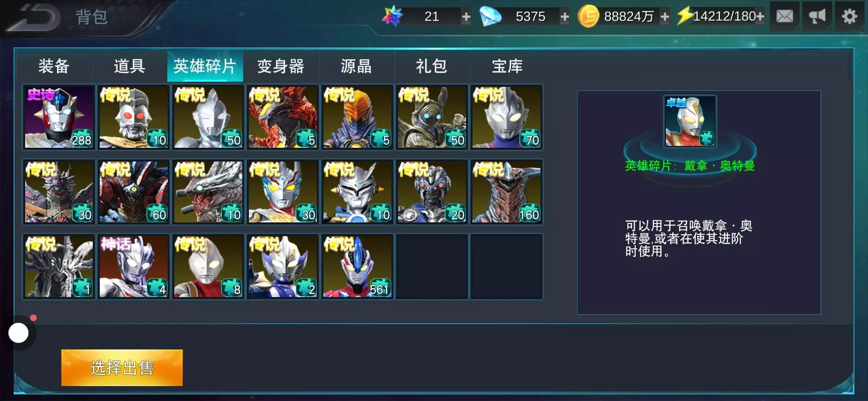The height and width of the screenshot is (401, 868).
Task: Tap the 卓越 戴拿·奥特曼 detail icon
Action: click(690, 121)
